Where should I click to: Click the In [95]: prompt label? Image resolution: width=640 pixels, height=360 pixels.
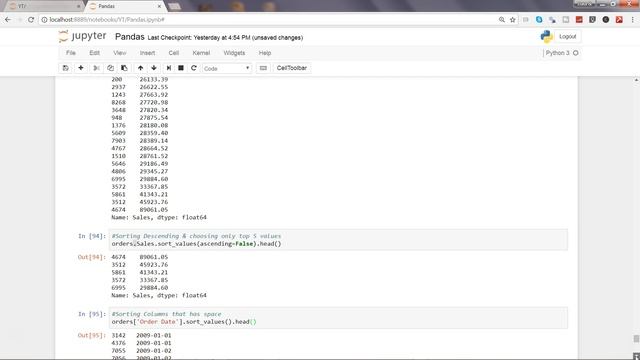point(92,314)
